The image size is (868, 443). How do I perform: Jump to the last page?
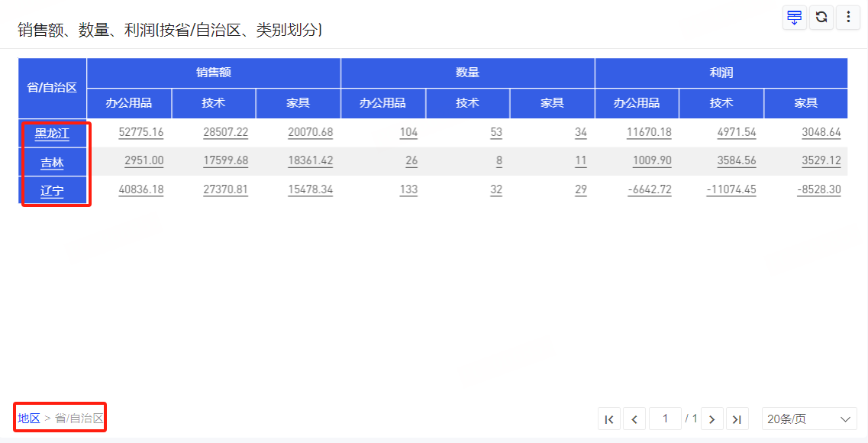pyautogui.click(x=737, y=419)
